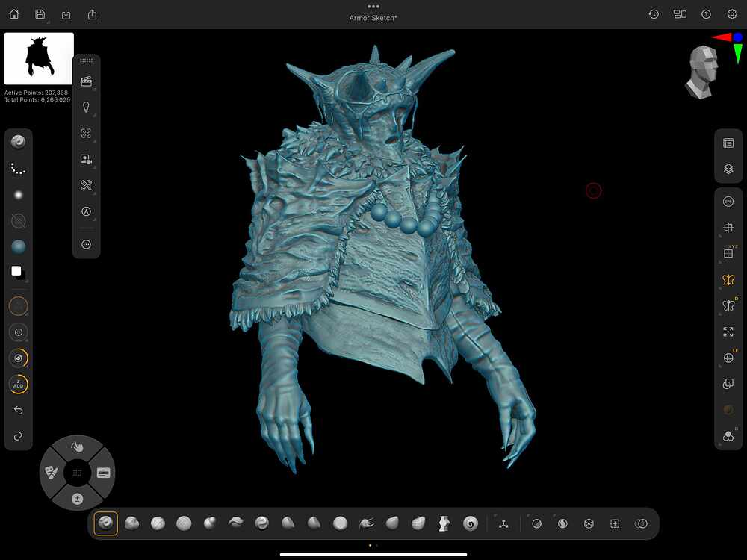Expand the three-dot more options in side panel
The image size is (747, 560).
[x=86, y=244]
